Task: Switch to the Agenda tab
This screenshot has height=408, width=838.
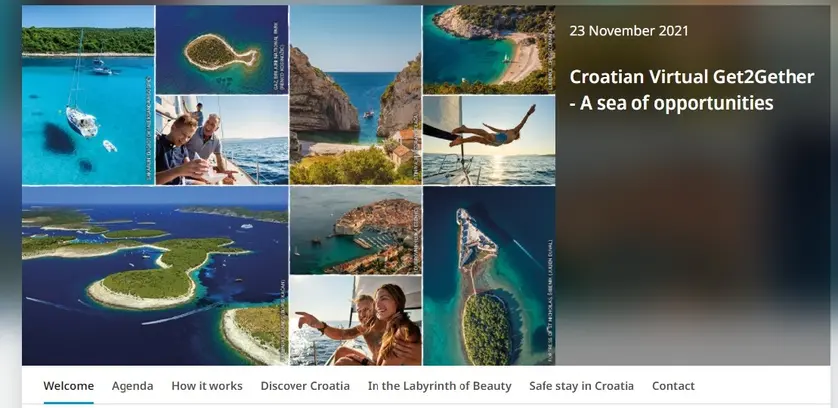Action: (x=133, y=386)
